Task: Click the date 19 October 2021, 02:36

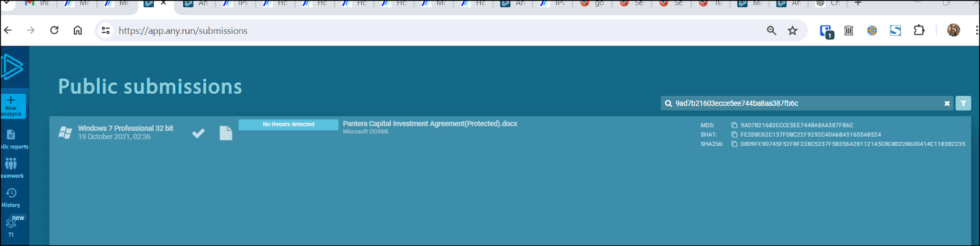Action: (x=115, y=137)
